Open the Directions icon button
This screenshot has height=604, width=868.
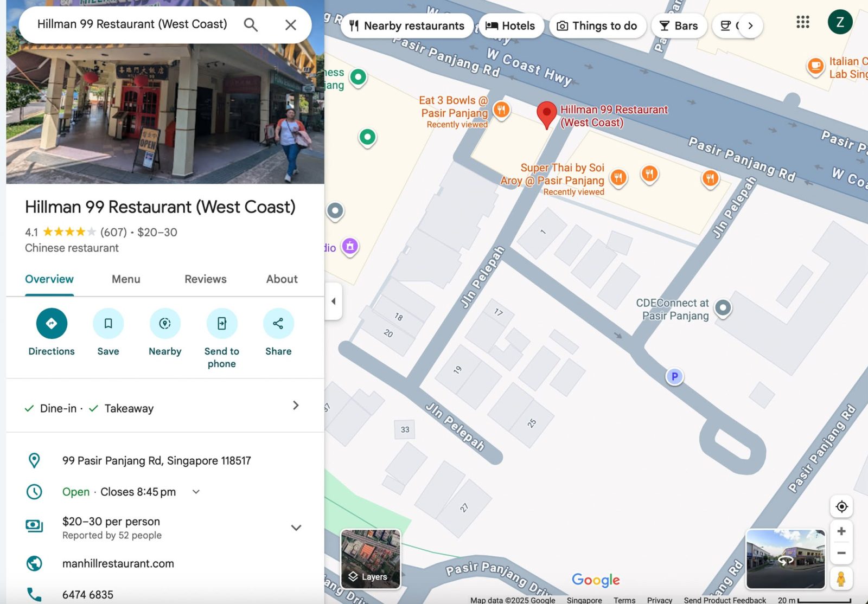click(x=52, y=323)
